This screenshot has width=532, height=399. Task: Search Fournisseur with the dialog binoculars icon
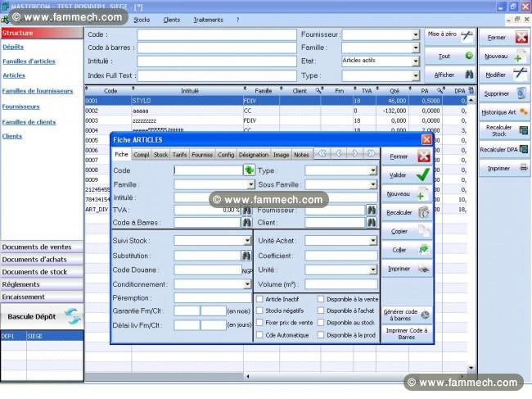tap(372, 211)
